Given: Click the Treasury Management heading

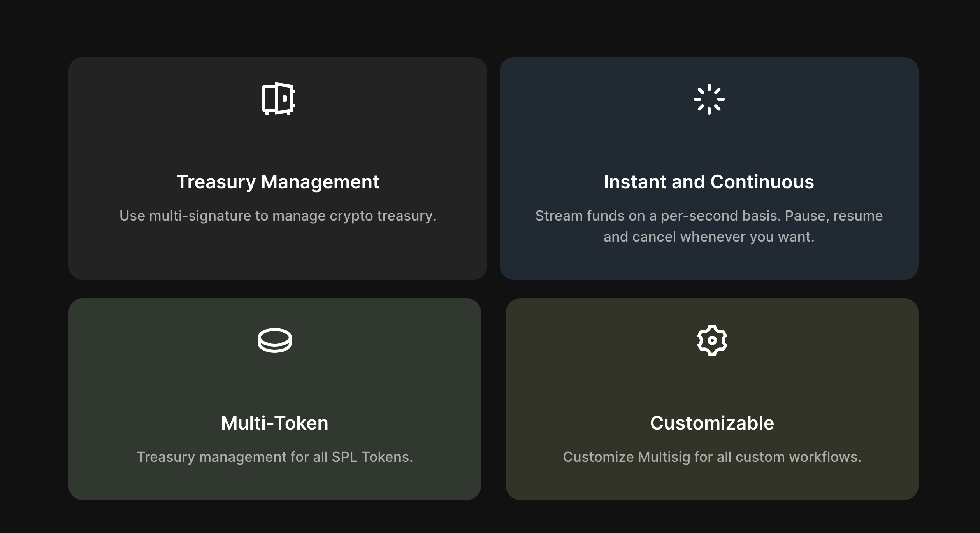Looking at the screenshot, I should click(278, 181).
